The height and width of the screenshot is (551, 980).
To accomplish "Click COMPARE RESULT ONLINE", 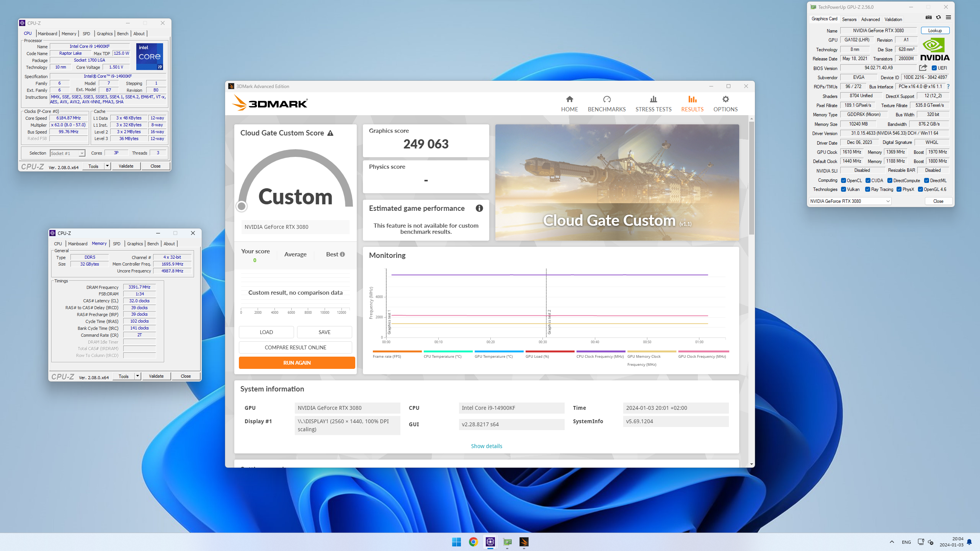I will (x=295, y=347).
